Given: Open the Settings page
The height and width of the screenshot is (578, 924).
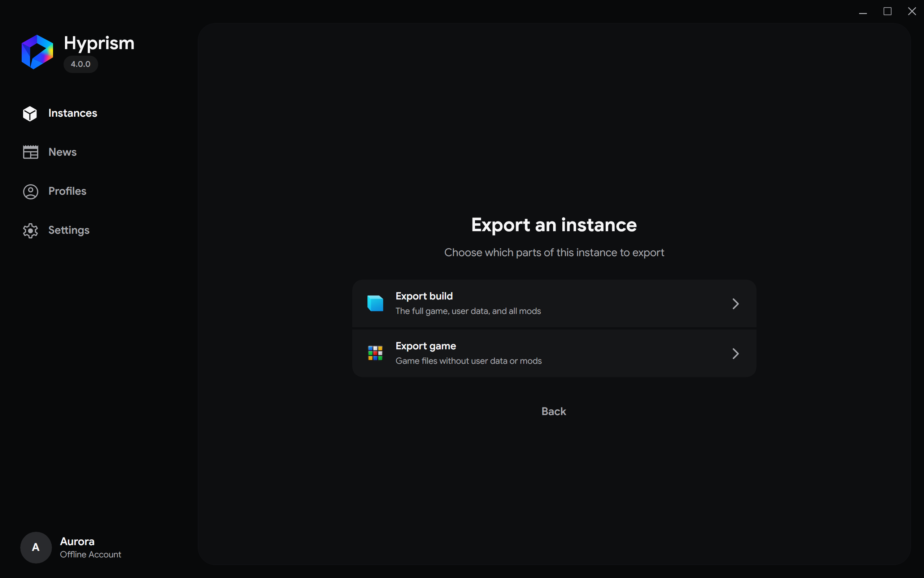Looking at the screenshot, I should 69,230.
